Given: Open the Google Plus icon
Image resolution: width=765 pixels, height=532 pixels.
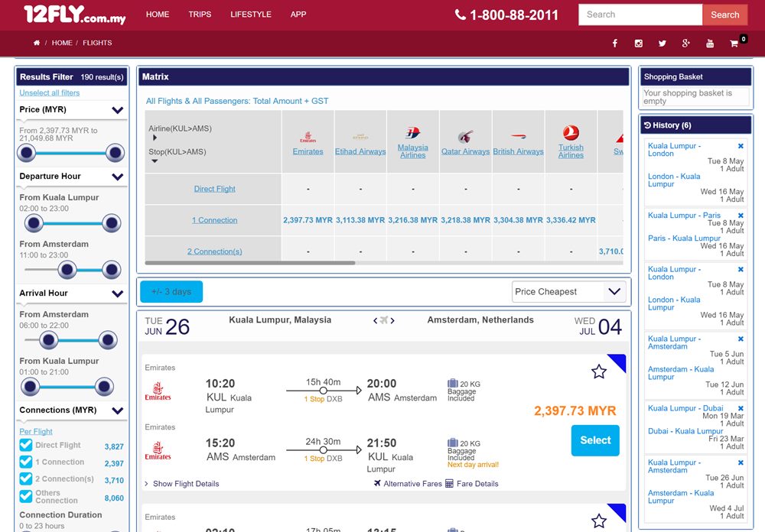Looking at the screenshot, I should pos(686,44).
